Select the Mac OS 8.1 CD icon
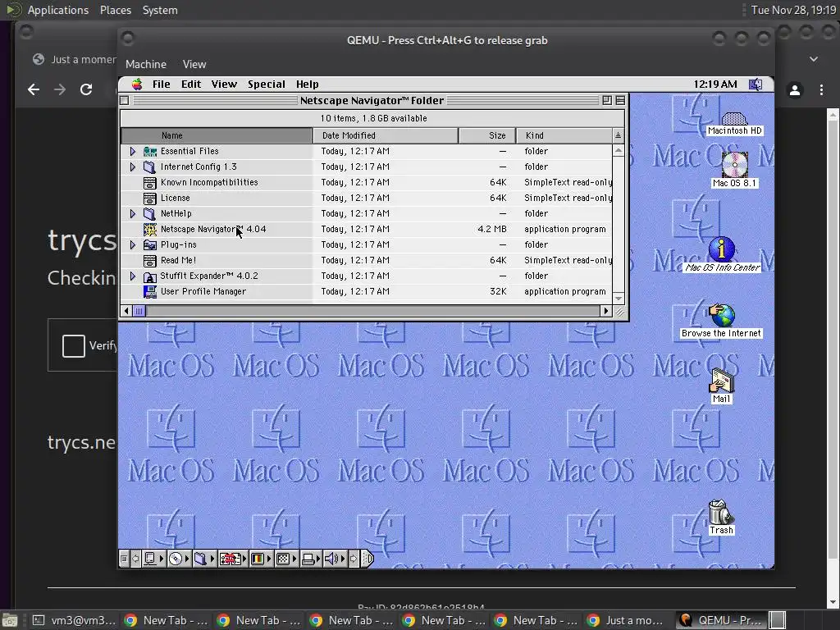 [734, 169]
